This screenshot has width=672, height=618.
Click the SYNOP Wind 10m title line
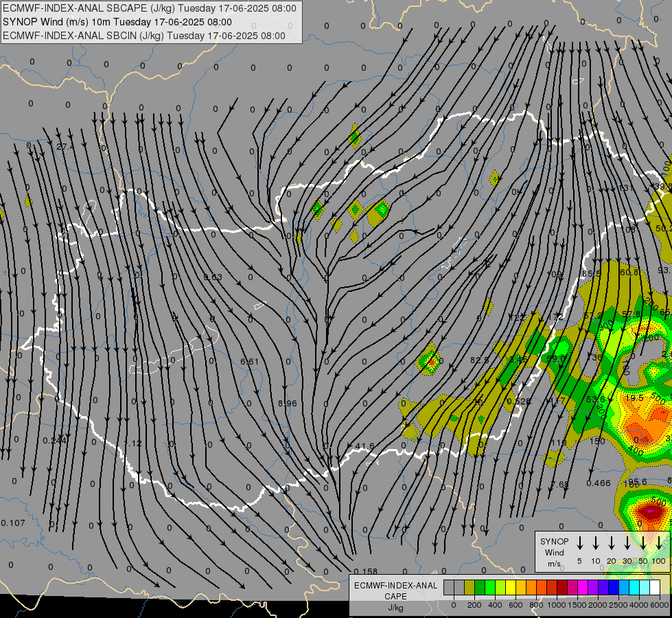click(117, 22)
